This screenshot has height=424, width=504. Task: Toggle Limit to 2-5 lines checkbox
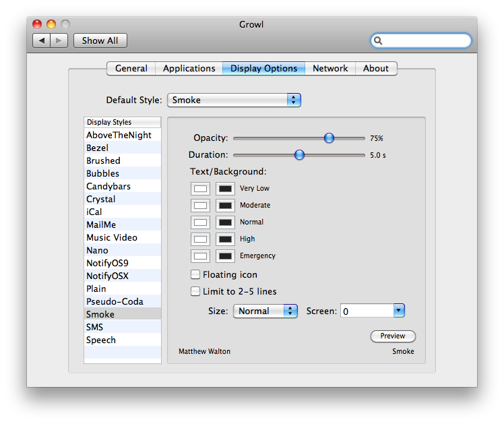point(195,292)
